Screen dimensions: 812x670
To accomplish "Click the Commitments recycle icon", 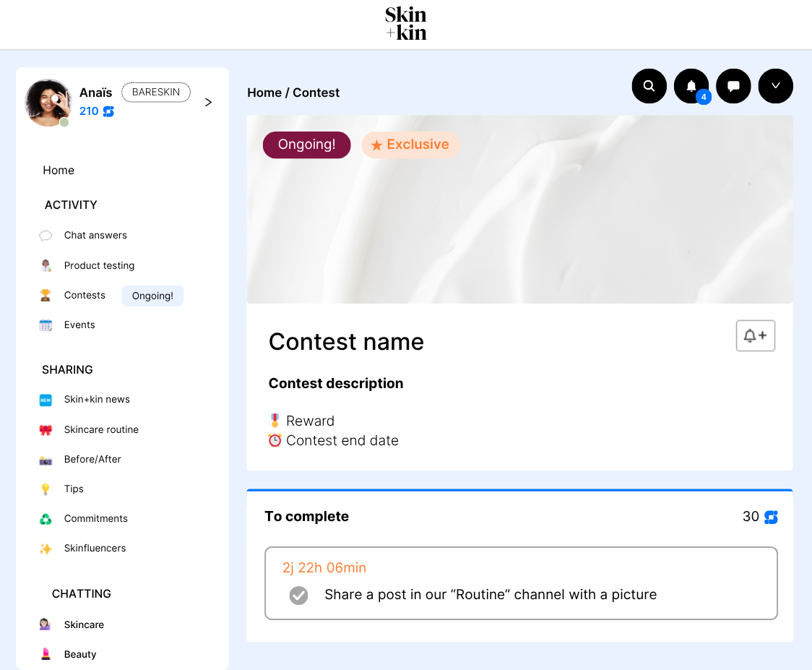I will tap(46, 519).
